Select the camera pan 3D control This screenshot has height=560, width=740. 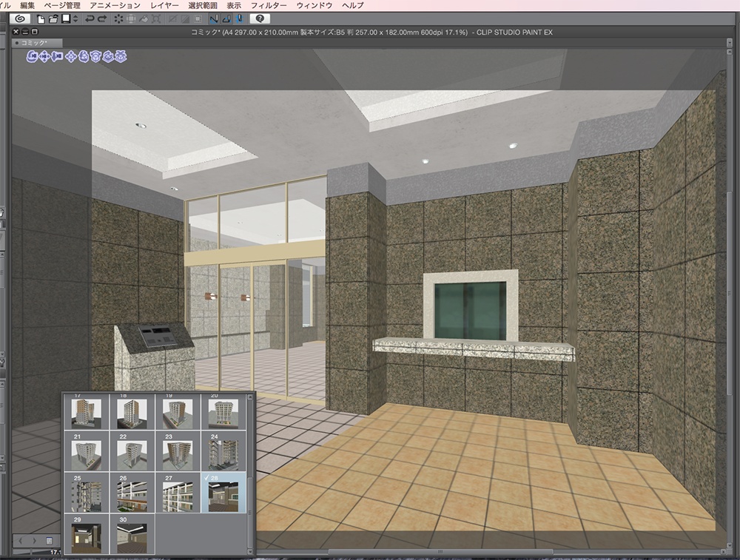(x=44, y=57)
